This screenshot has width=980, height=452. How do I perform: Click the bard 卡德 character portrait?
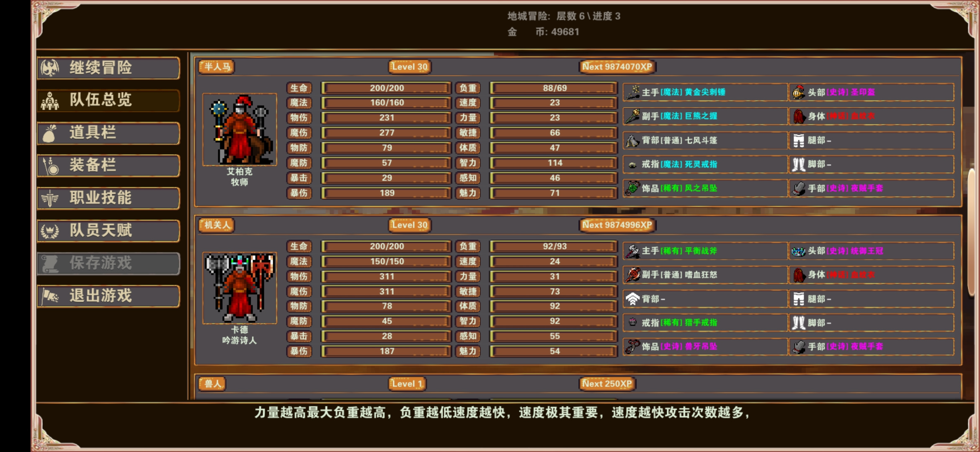point(240,288)
